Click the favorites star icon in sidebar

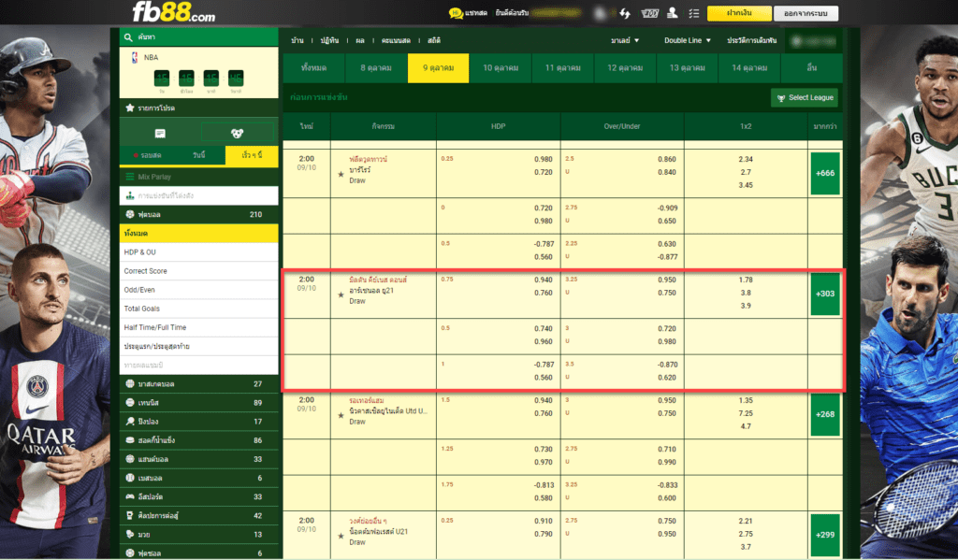[x=129, y=108]
